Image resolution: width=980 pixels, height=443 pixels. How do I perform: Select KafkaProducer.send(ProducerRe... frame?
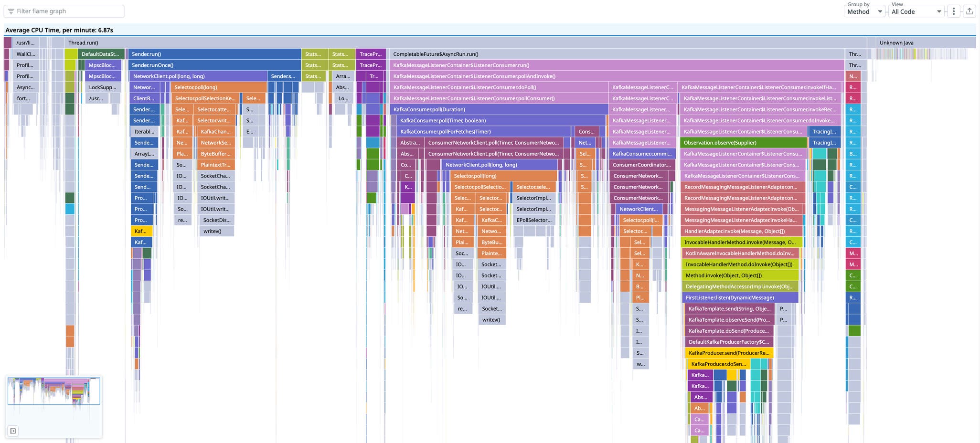730,353
